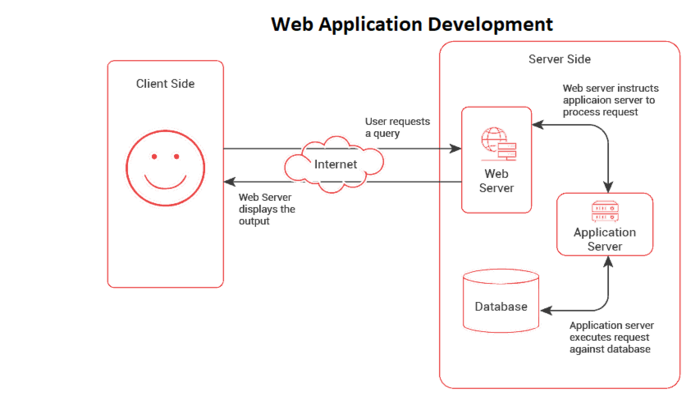Select the 'Application Server' text label

[605, 239]
